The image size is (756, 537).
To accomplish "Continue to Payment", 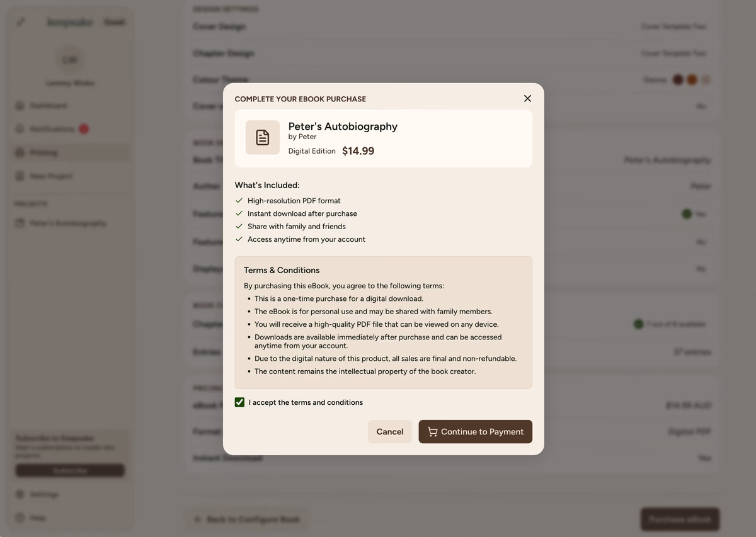I will click(x=475, y=432).
